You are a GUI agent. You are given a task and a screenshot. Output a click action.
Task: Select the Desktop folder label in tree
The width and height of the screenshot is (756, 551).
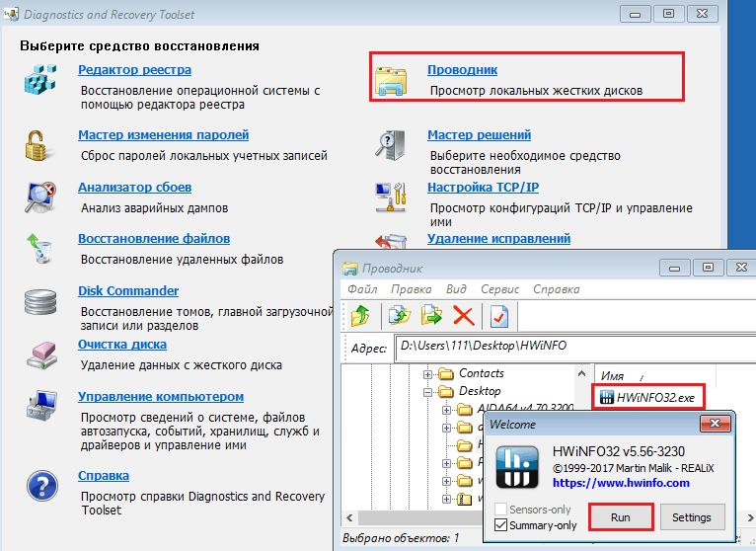click(x=480, y=391)
